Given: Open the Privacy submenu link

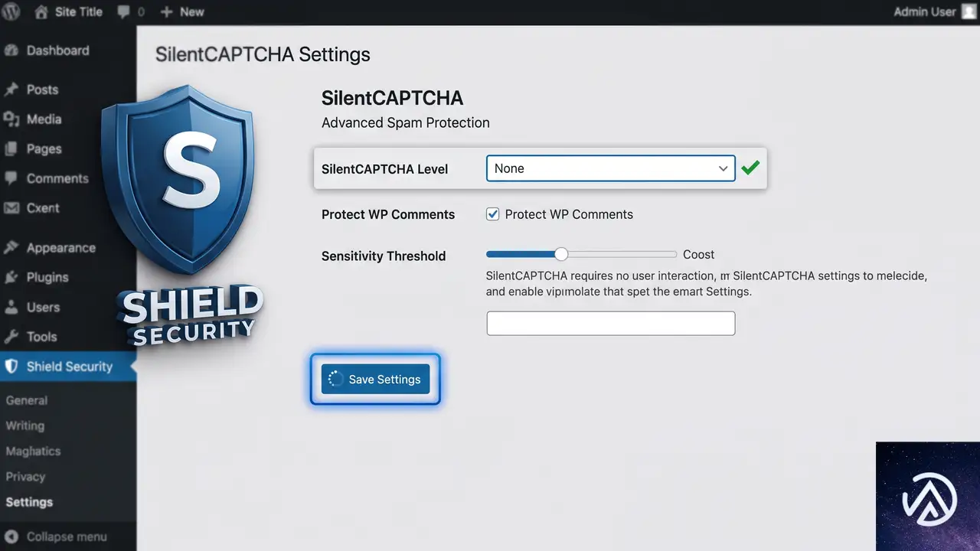Looking at the screenshot, I should [25, 476].
